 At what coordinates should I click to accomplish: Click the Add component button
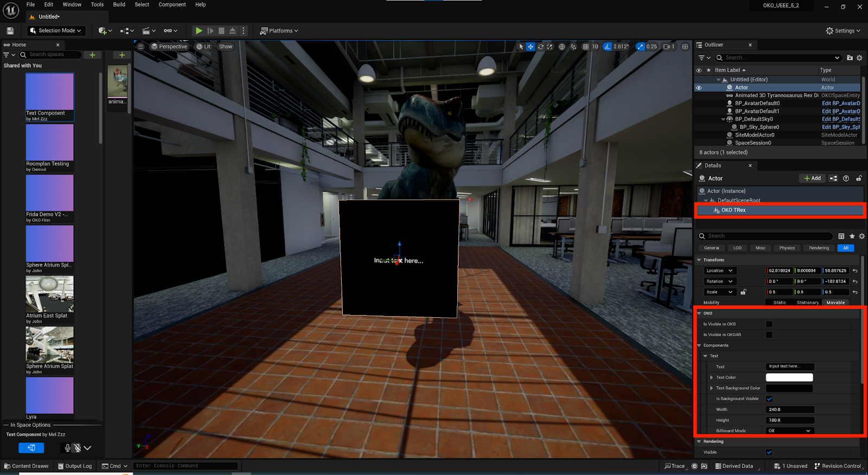click(812, 178)
